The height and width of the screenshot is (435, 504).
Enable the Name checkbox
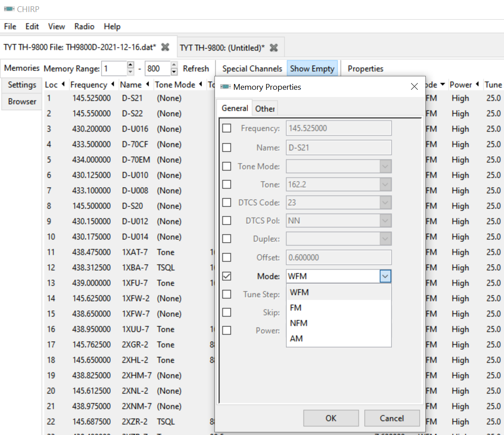pyautogui.click(x=227, y=147)
